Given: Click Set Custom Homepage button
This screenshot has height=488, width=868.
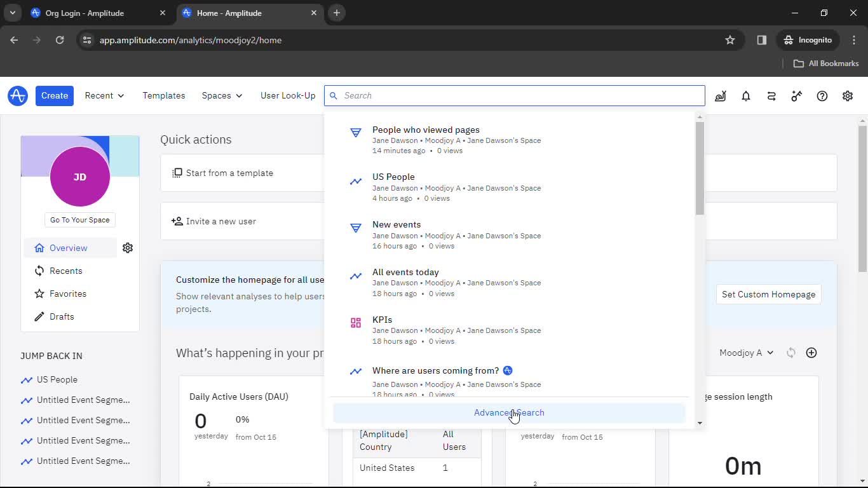Looking at the screenshot, I should click(768, 294).
